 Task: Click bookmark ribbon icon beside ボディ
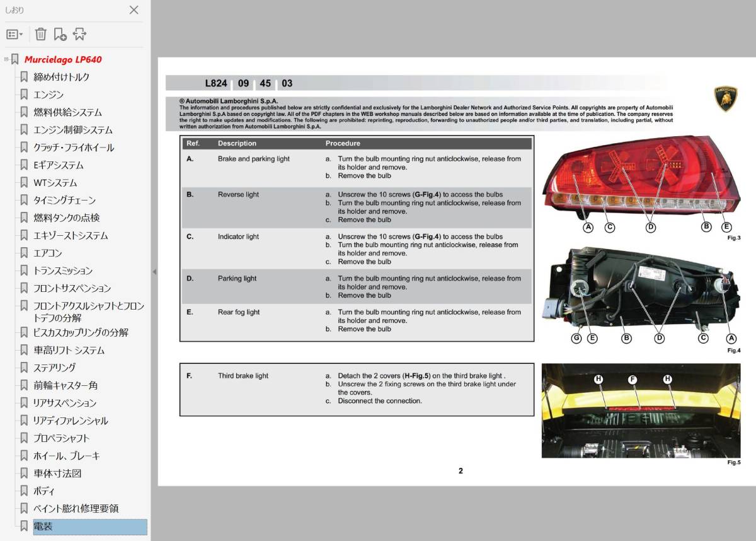[x=24, y=491]
